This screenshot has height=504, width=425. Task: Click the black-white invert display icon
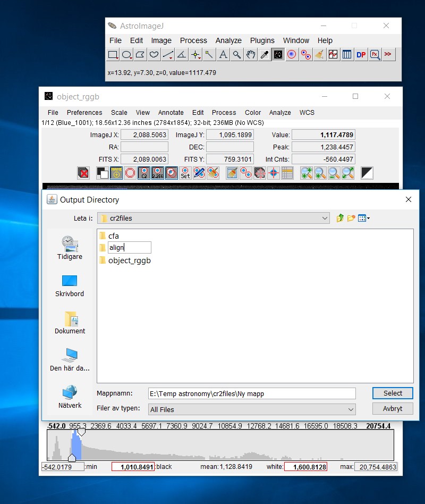coord(367,173)
